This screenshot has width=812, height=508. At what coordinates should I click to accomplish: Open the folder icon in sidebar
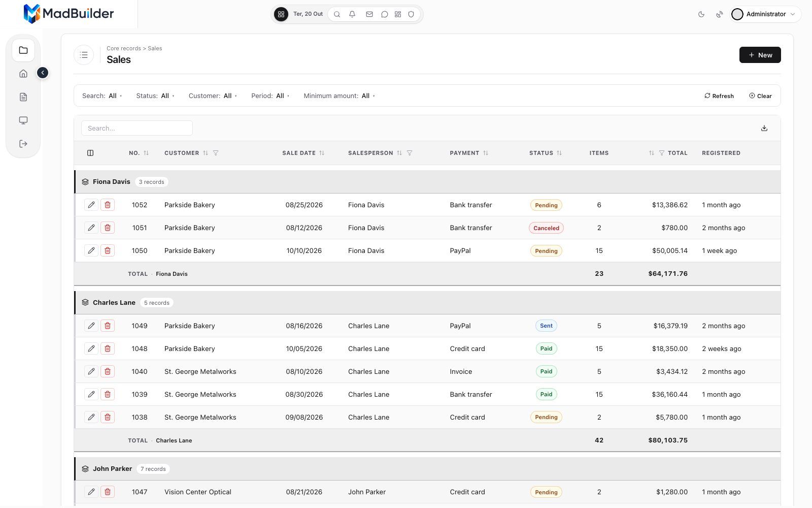(23, 50)
